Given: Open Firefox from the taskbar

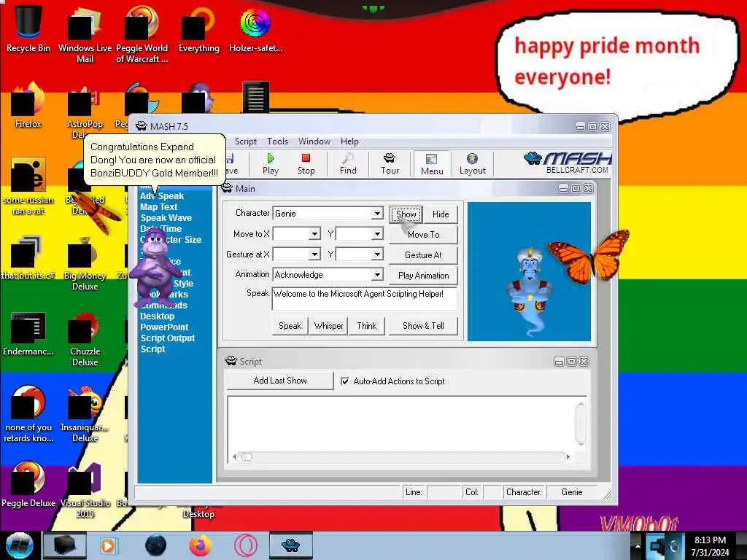Looking at the screenshot, I should tap(200, 545).
